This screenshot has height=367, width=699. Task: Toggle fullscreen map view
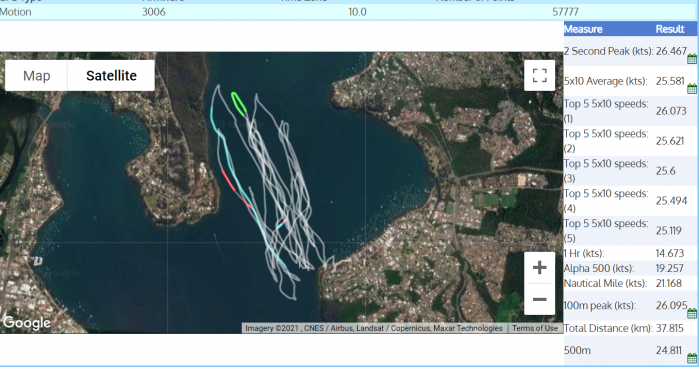coord(539,75)
